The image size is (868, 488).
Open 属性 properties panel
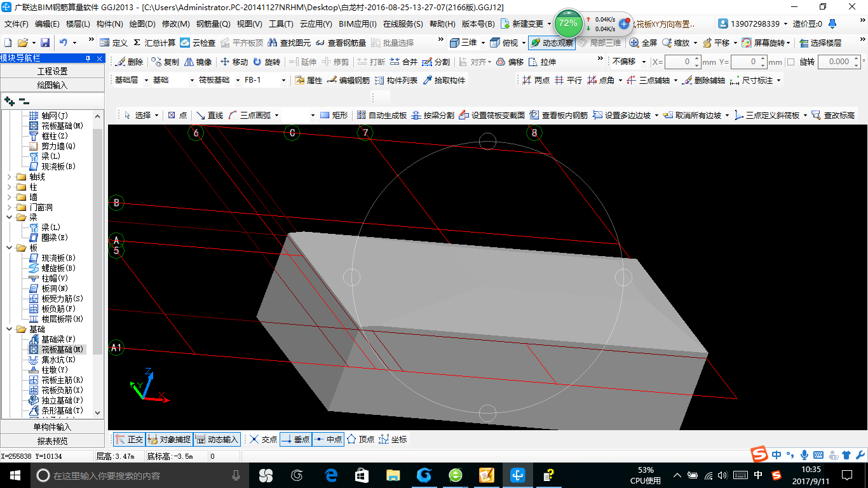point(309,81)
